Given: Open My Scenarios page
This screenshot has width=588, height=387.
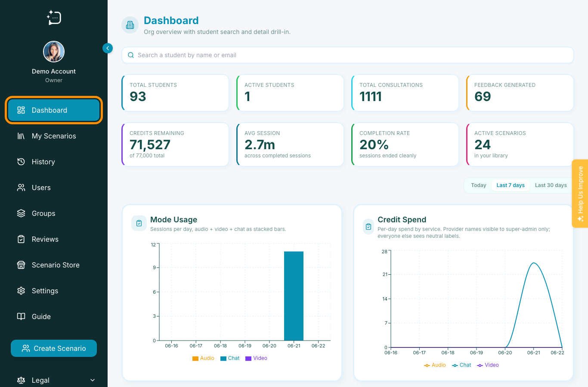Looking at the screenshot, I should [54, 136].
